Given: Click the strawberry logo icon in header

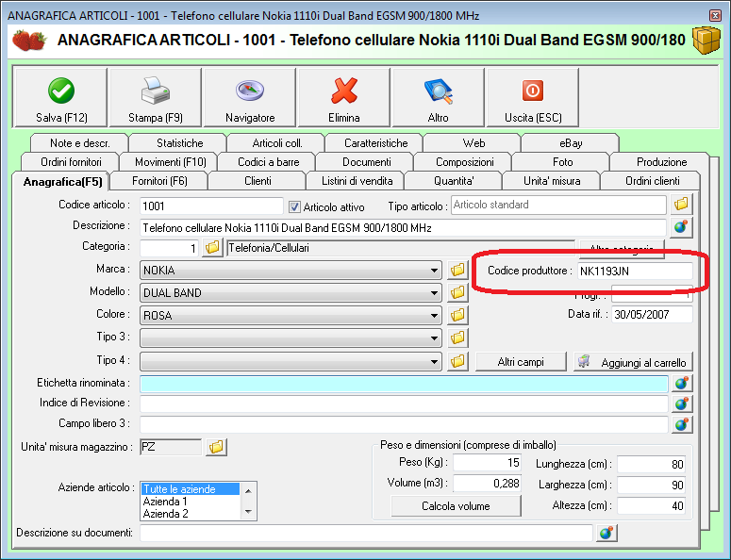Looking at the screenshot, I should (x=29, y=40).
